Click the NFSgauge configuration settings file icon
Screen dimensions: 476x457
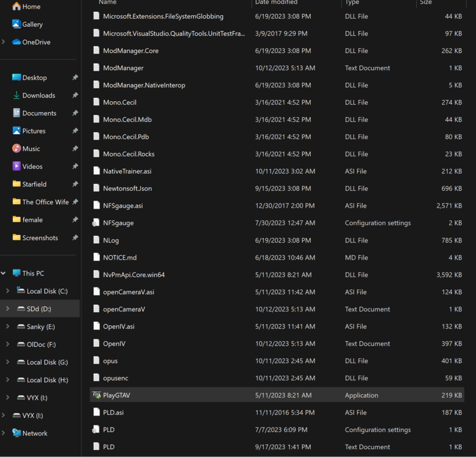click(x=96, y=223)
